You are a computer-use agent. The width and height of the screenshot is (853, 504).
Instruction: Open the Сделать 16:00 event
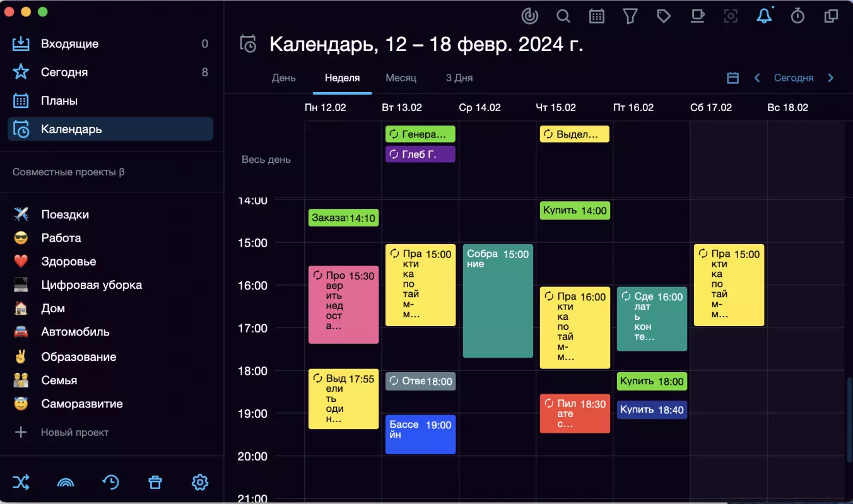(x=652, y=319)
